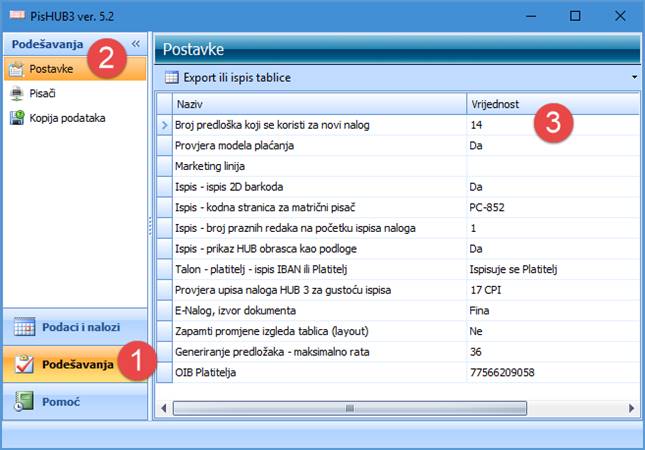Select row Ispis - ispis 2D barkoda
Viewport: 645px width, 450px height.
click(x=398, y=187)
